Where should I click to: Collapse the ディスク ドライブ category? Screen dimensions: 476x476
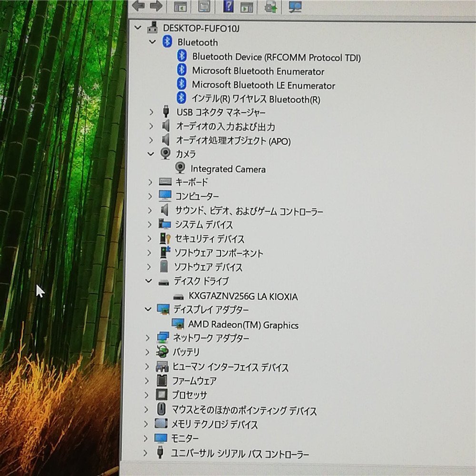coord(149,281)
